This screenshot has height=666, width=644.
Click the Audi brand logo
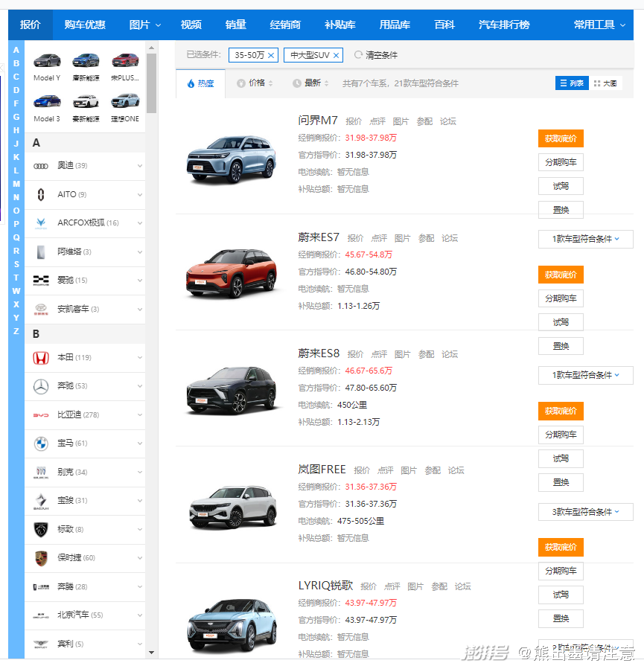tap(40, 166)
